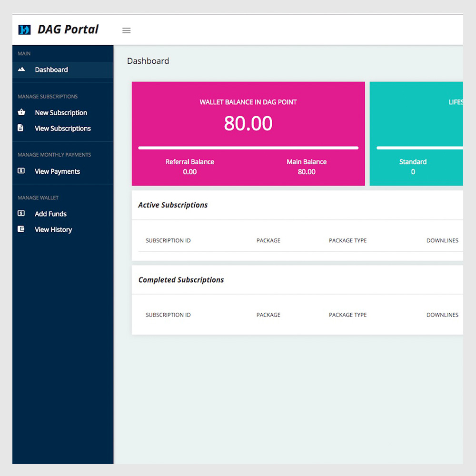Viewport: 476px width, 476px height.
Task: Click the View History wallet icon
Action: pos(21,229)
